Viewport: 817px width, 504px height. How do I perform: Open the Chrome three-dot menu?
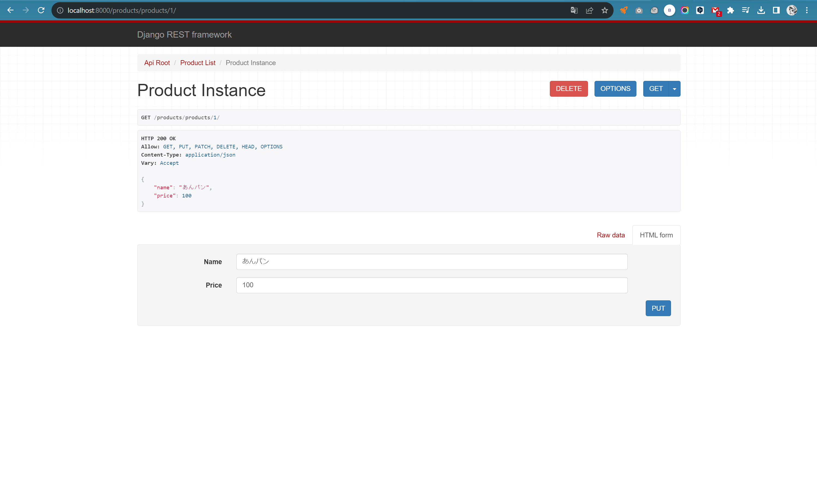pos(807,10)
